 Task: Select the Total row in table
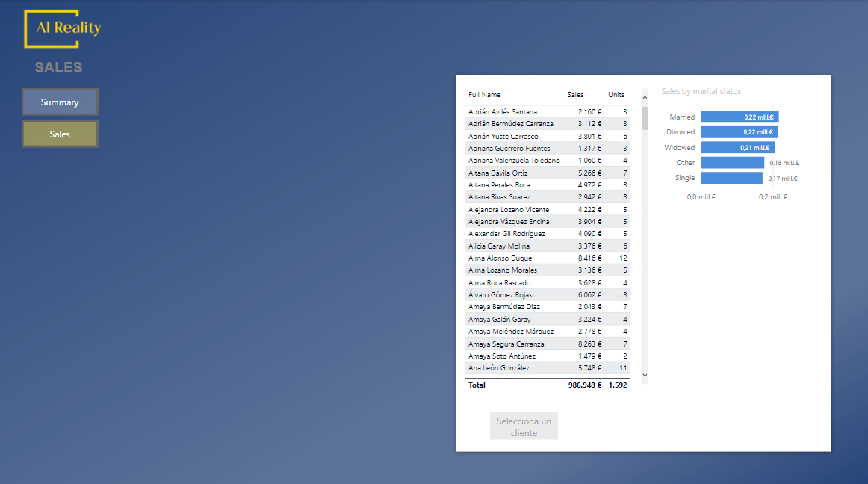coord(547,385)
